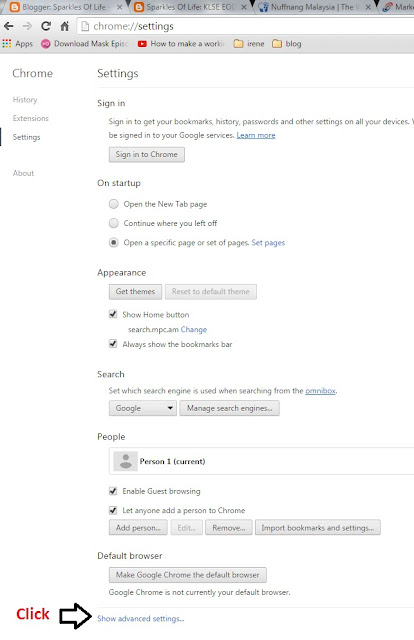The height and width of the screenshot is (640, 414).
Task: Switch to the Nuffnang Malaysia tab
Action: click(x=314, y=7)
